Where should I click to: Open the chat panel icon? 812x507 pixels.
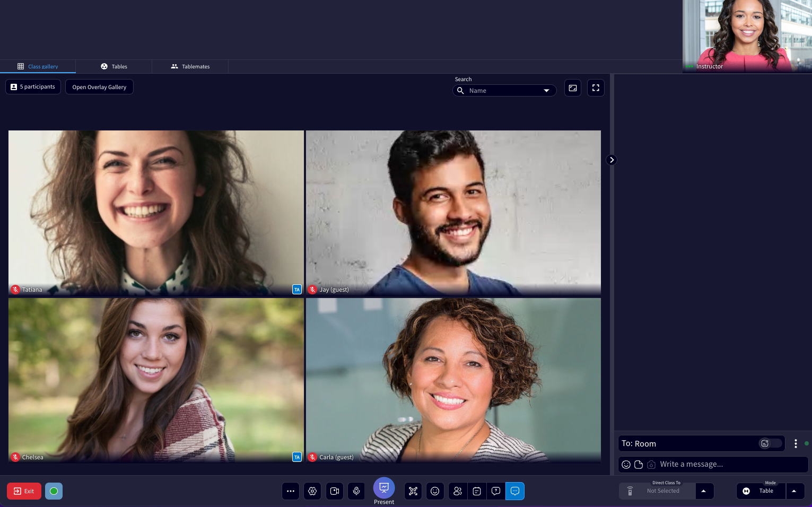point(515,491)
